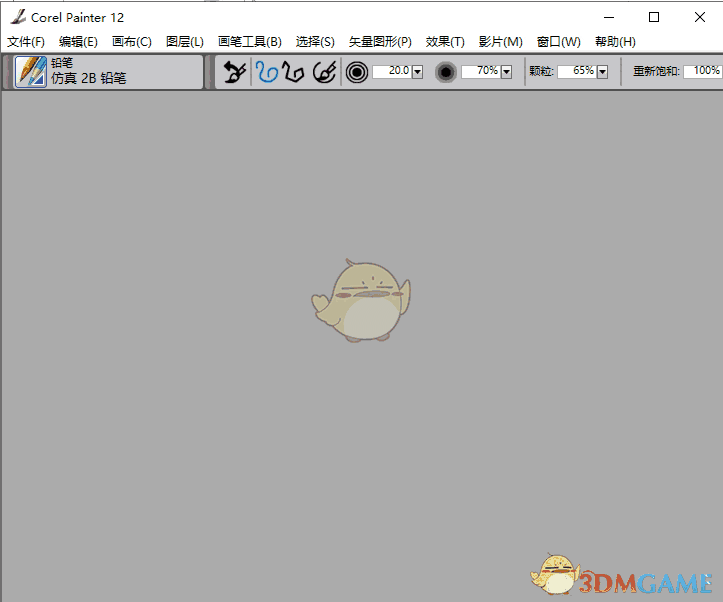Viewport: 723px width, 602px height.
Task: Select the blue freehand stroke icon
Action: [267, 72]
